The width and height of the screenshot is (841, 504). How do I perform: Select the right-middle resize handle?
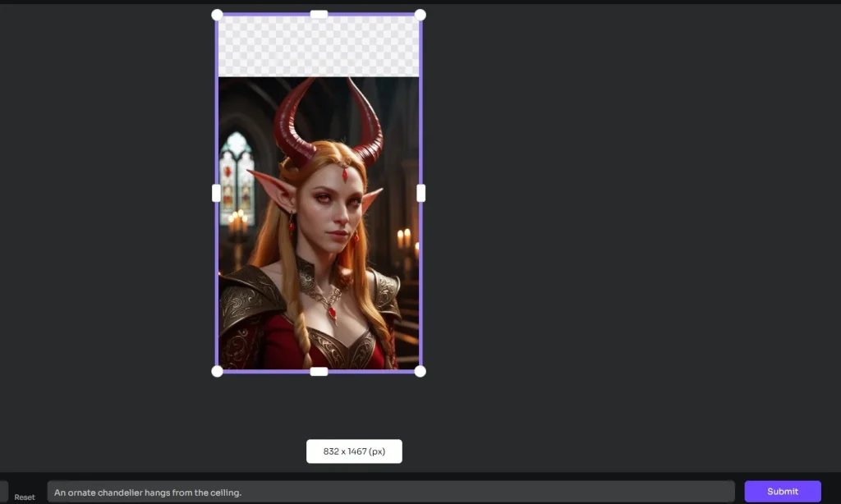click(x=421, y=193)
